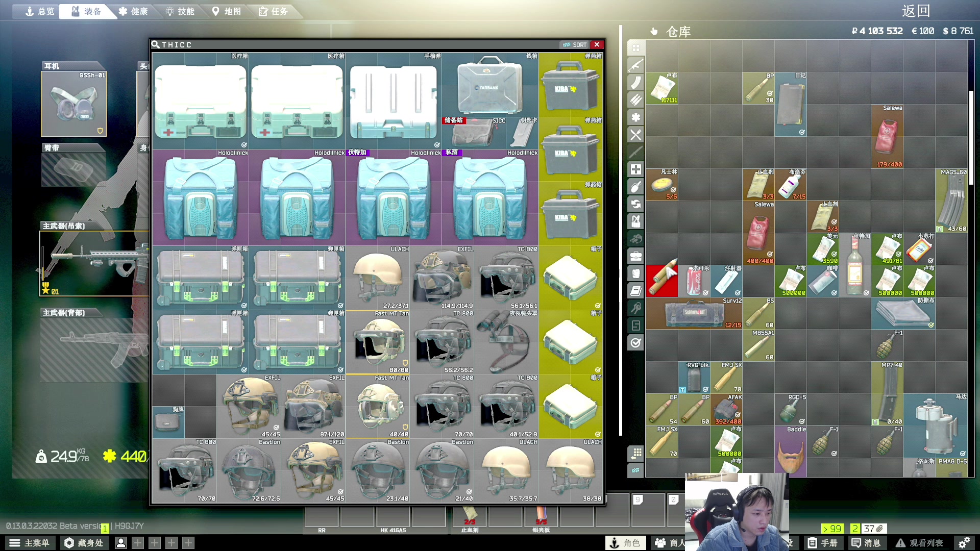Open the 技能 skills tab

tap(181, 11)
